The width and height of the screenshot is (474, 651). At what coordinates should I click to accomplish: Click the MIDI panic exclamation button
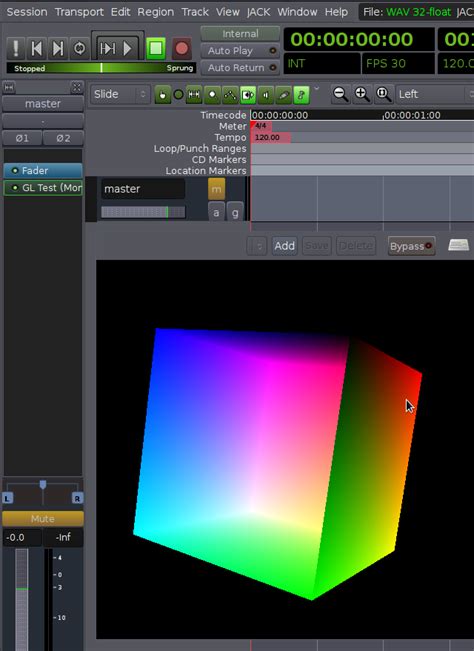pyautogui.click(x=16, y=49)
